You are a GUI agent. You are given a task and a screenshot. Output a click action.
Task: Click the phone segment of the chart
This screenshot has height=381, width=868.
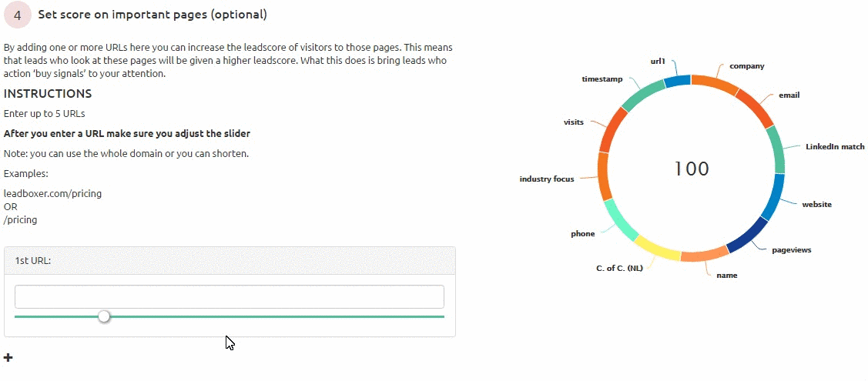pyautogui.click(x=620, y=220)
